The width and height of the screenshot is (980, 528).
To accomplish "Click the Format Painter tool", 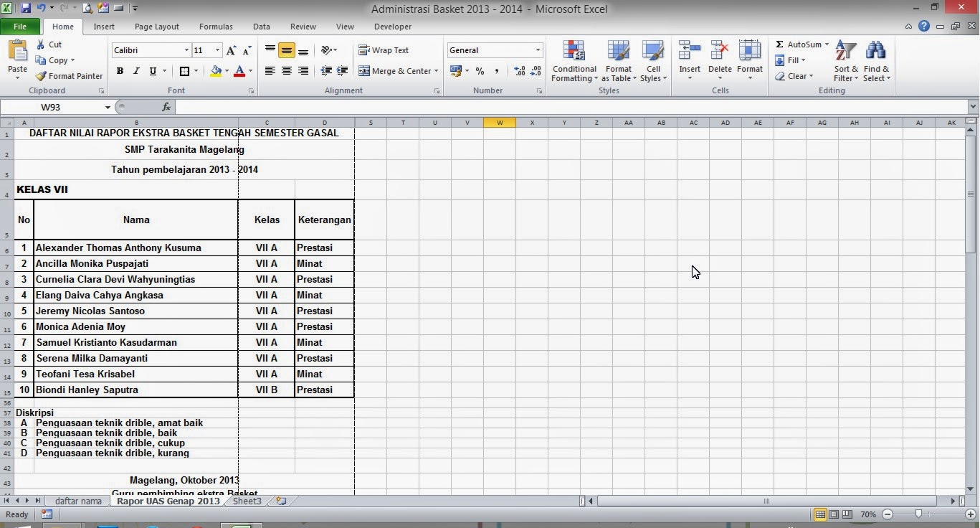I will (x=68, y=75).
